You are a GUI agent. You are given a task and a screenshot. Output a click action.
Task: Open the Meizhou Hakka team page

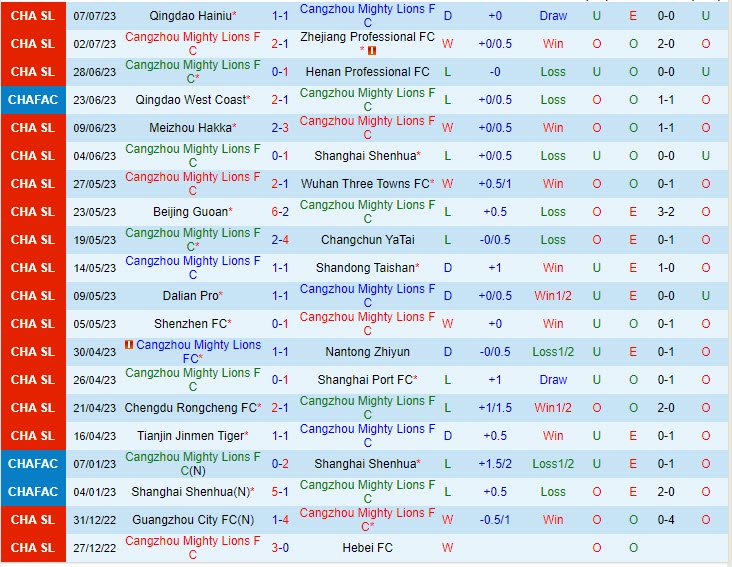[x=190, y=128]
